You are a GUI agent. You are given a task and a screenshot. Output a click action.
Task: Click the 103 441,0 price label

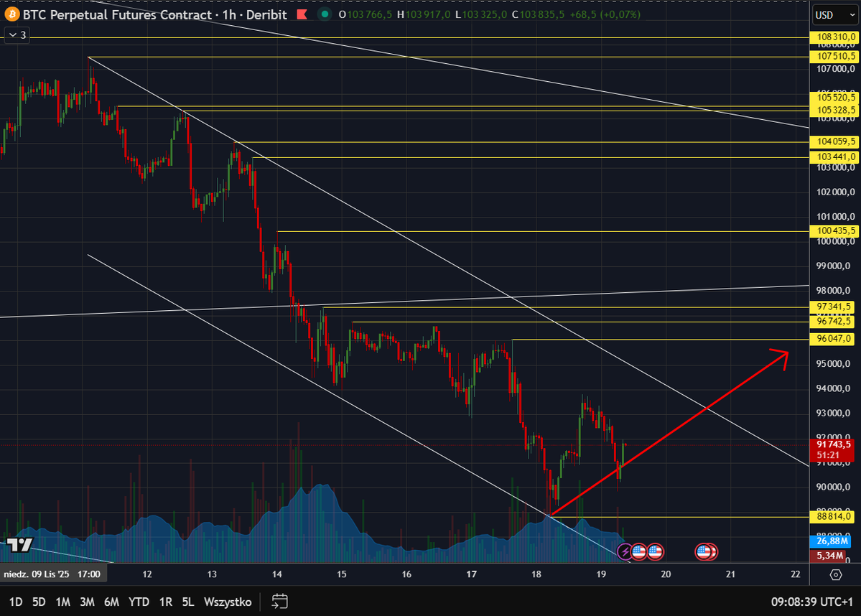coord(834,157)
